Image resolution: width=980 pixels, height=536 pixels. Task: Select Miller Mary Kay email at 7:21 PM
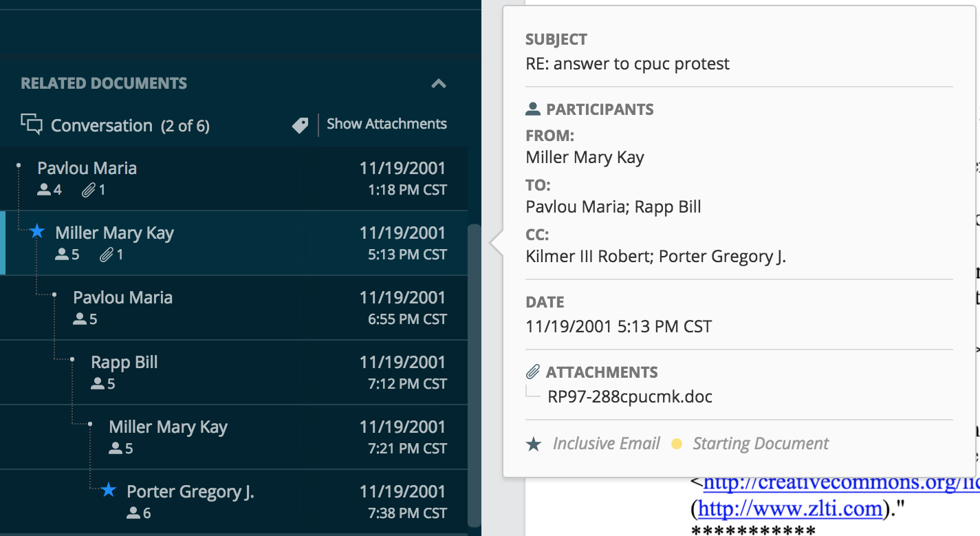point(234,438)
